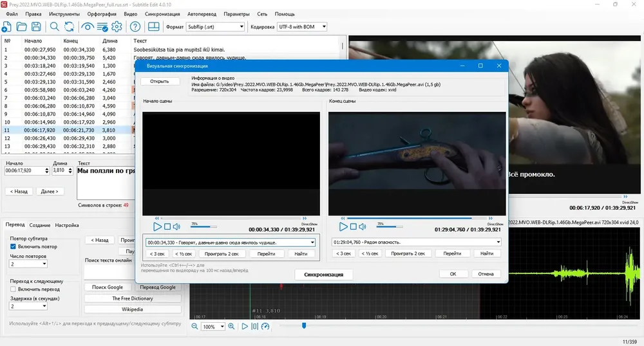Open the Find magnifier icon in the toolbar
This screenshot has width=644, height=346.
54,27
